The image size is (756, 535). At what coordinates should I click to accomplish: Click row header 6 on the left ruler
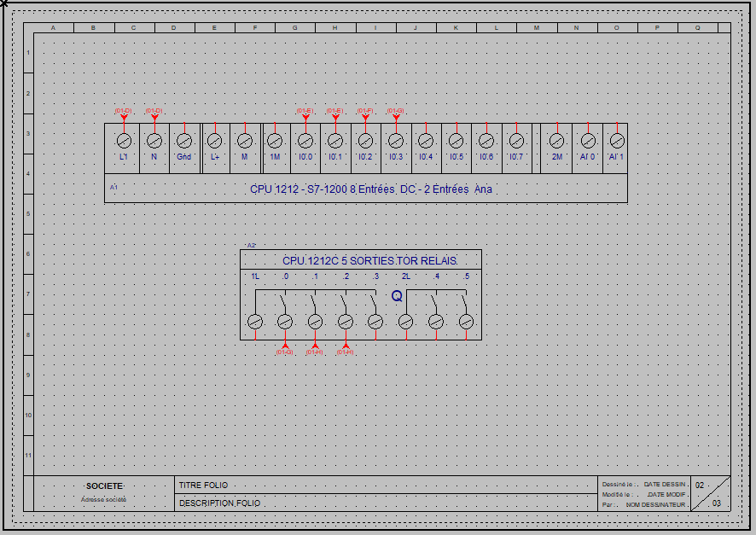pyautogui.click(x=28, y=254)
